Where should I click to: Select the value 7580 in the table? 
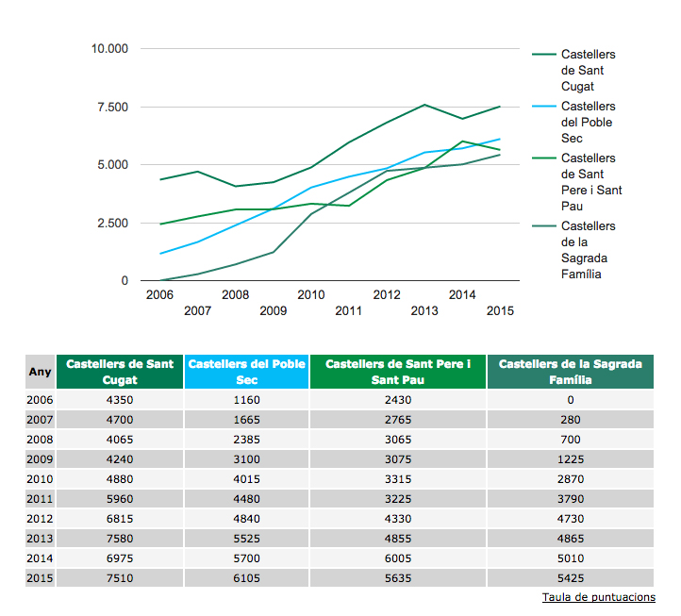[x=120, y=539]
